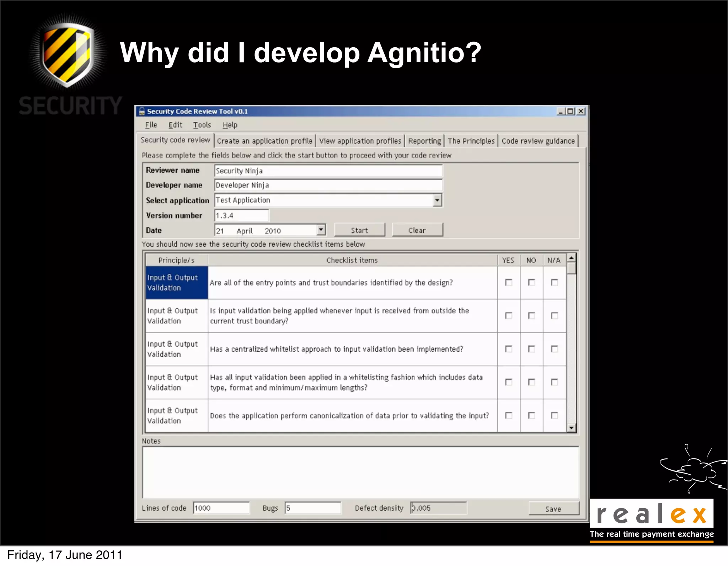Select 'Does the application perform canonicalization' item
Image resolution: width=728 pixels, height=566 pixels.
pyautogui.click(x=352, y=415)
